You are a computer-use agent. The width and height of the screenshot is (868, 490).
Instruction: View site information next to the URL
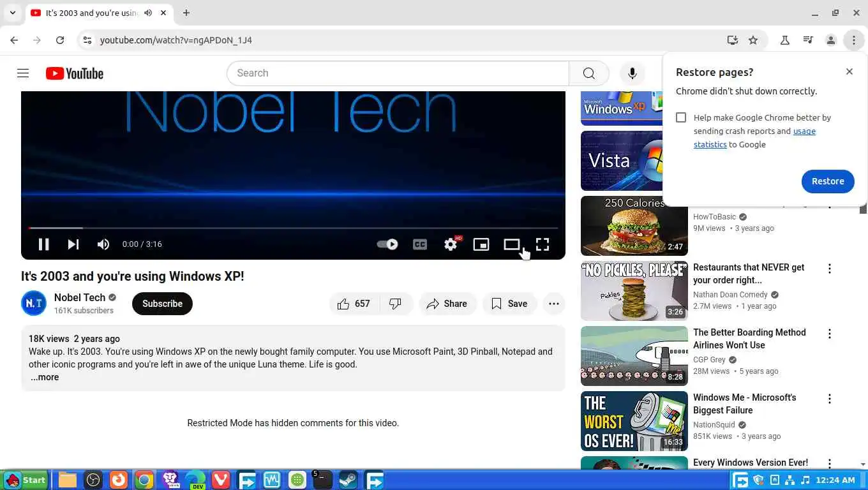tap(87, 40)
